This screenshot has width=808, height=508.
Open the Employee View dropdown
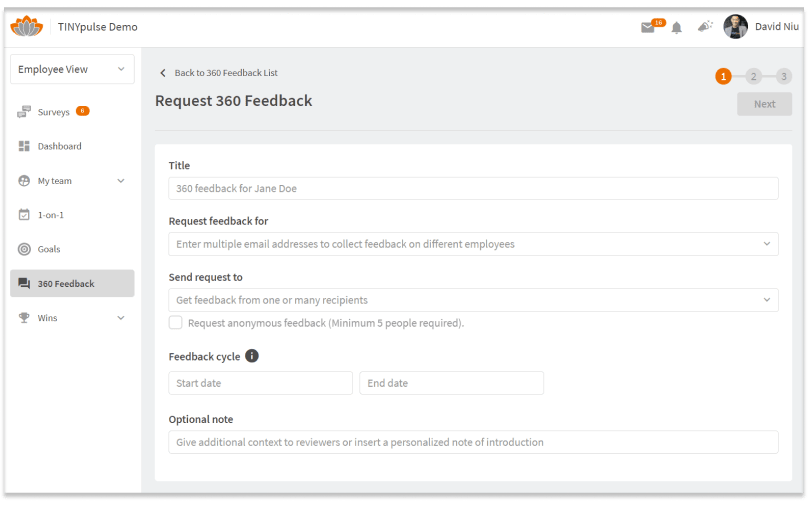click(72, 69)
